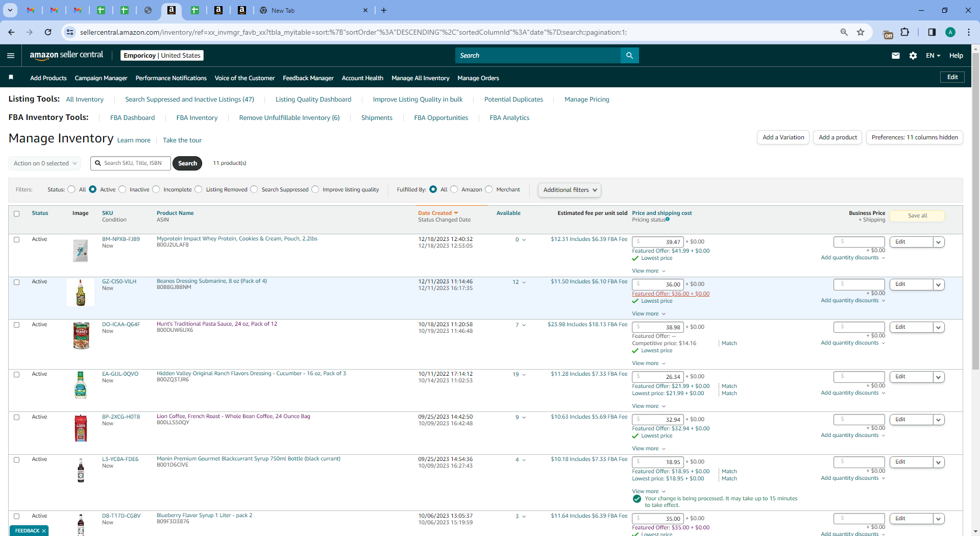This screenshot has height=536, width=980.
Task: Select the Inactive status radio button
Action: 122,189
